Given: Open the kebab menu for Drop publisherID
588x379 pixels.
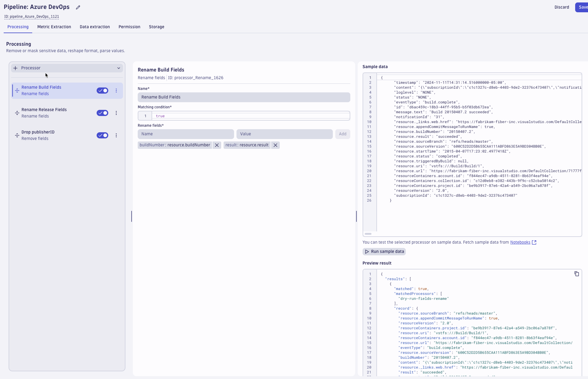Looking at the screenshot, I should 116,135.
